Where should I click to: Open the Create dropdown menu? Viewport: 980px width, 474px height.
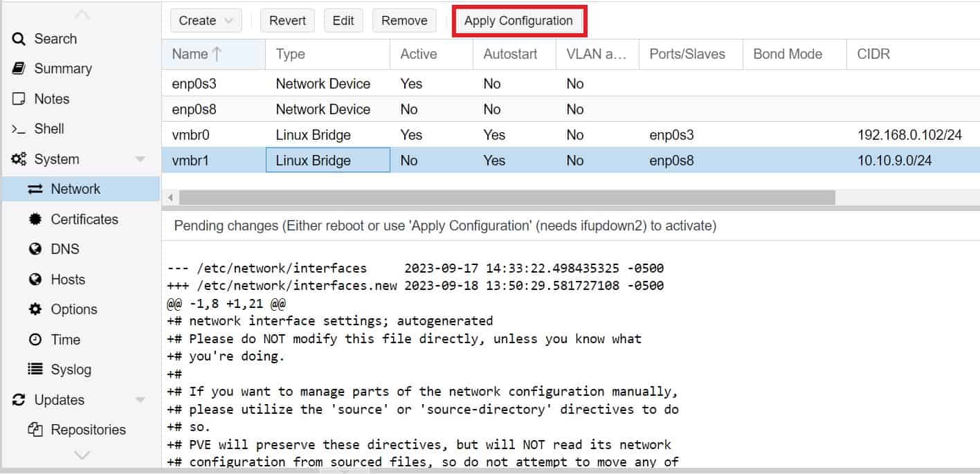[206, 21]
